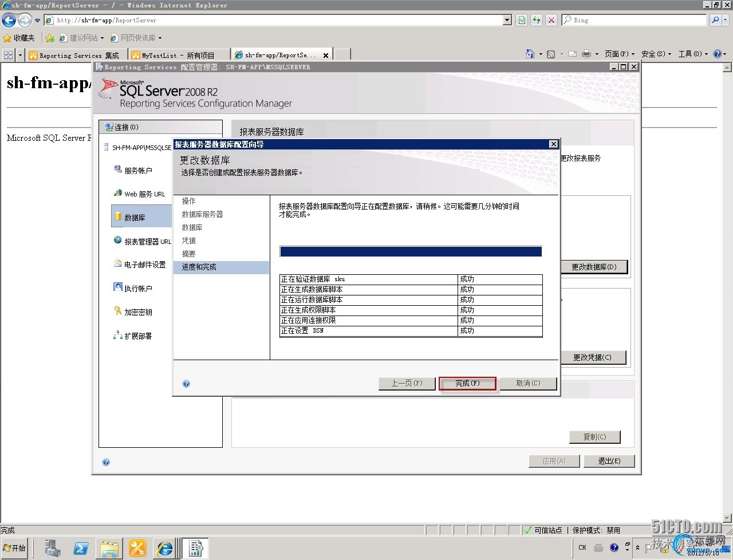Open the search provider dropdown arrow
The width and height of the screenshot is (733, 560).
click(726, 20)
